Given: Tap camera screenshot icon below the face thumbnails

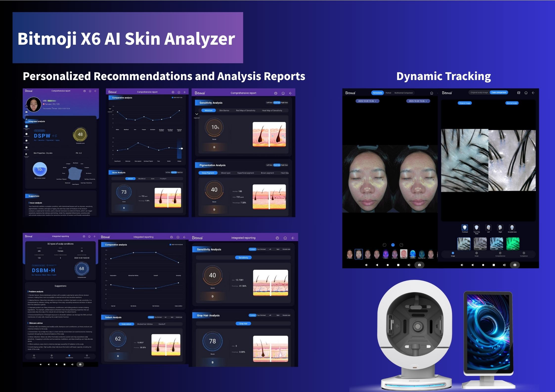Looking at the screenshot, I should 419,265.
